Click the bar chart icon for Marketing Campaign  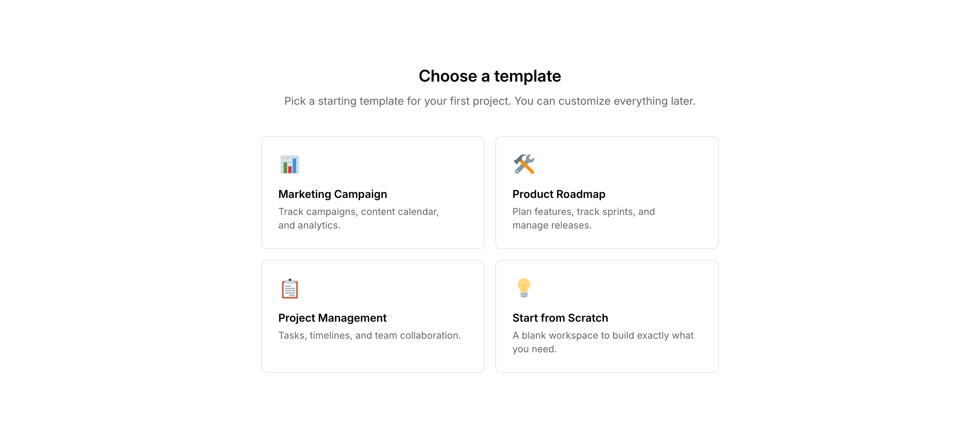[290, 164]
